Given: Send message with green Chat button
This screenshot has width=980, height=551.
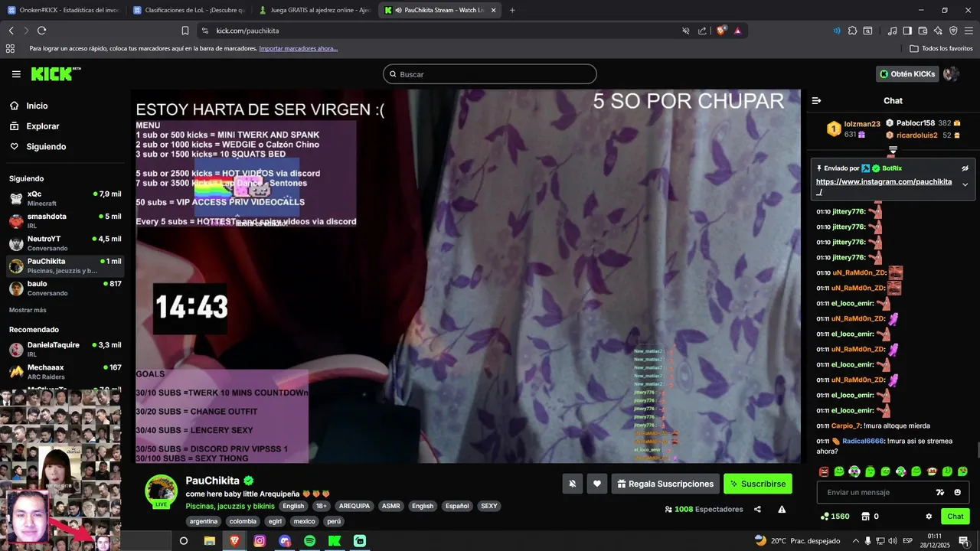Looking at the screenshot, I should click(955, 517).
